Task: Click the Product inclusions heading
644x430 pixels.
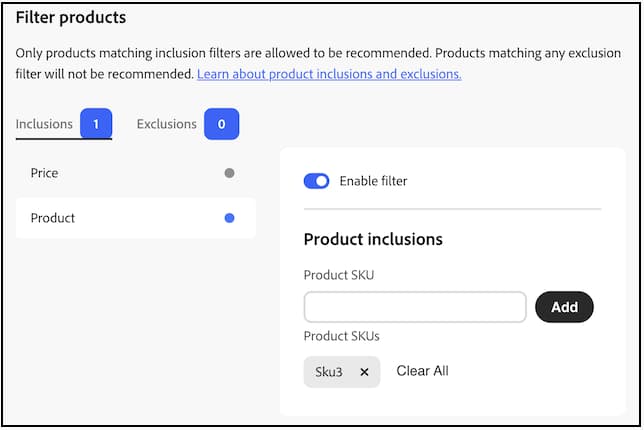Action: coord(372,239)
